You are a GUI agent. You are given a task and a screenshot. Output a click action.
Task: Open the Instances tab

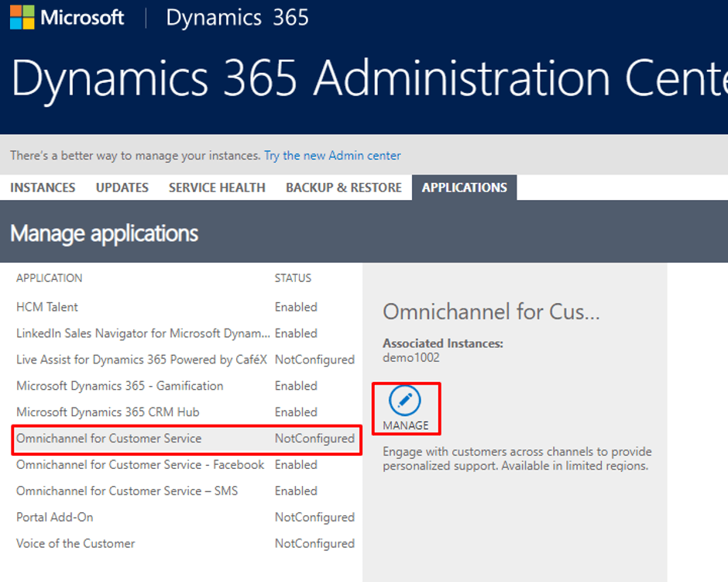[43, 188]
